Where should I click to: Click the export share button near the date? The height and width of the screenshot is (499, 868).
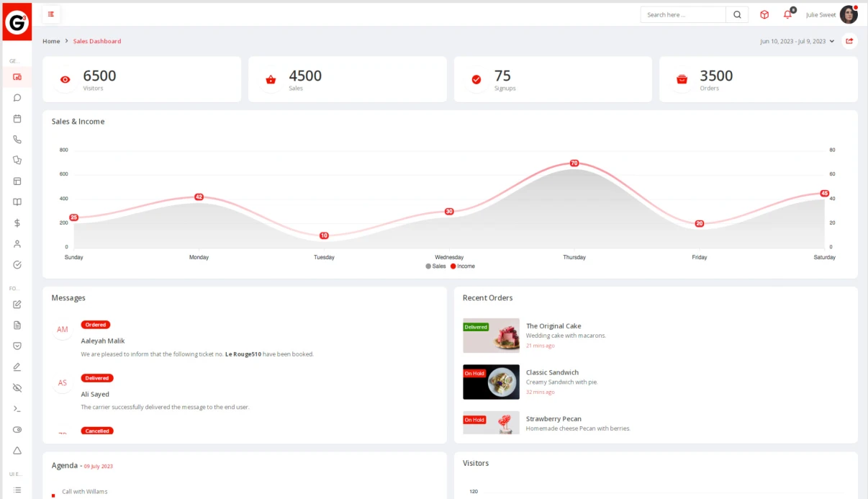850,41
